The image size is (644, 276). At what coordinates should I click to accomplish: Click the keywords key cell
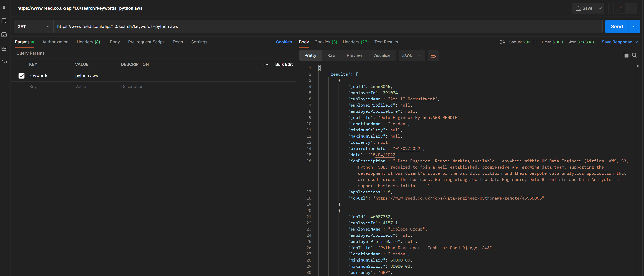49,76
